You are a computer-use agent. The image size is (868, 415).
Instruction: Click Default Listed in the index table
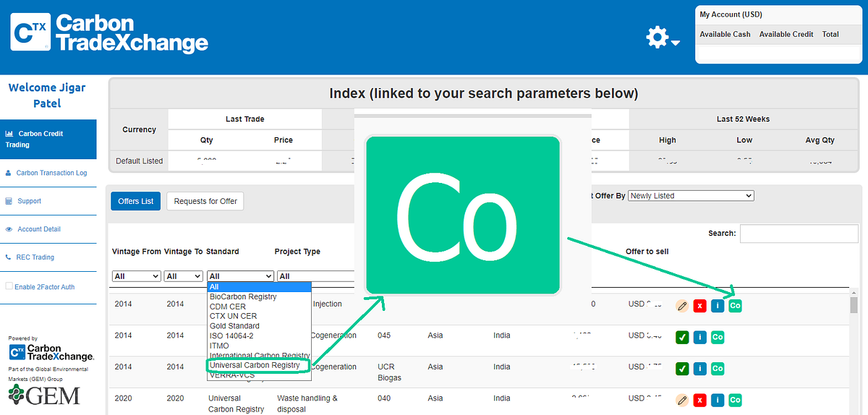tap(140, 161)
